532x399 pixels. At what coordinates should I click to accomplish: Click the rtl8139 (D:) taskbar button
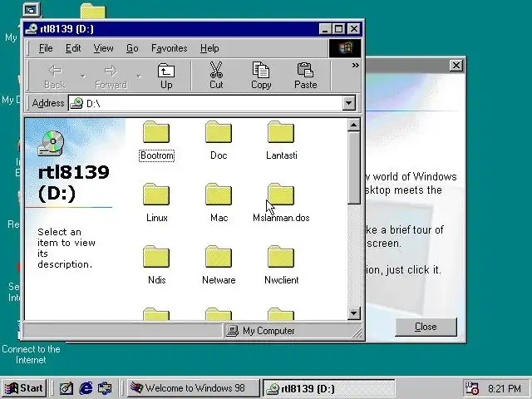pos(329,388)
